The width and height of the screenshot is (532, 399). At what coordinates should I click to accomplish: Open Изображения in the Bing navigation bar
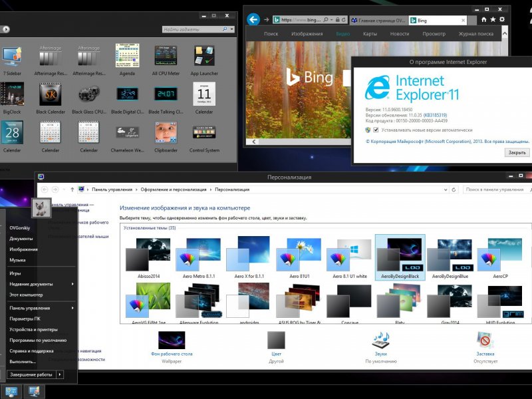[307, 34]
